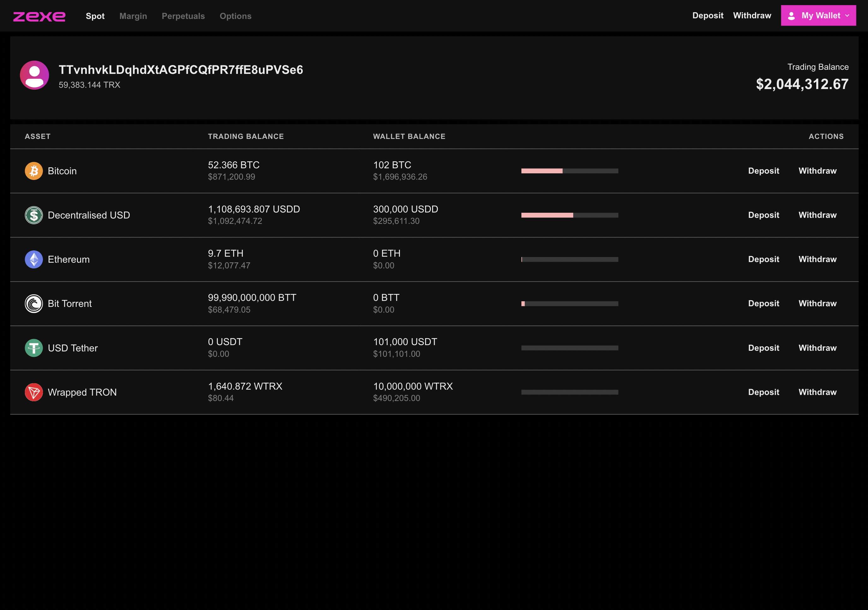The image size is (868, 610).
Task: Click the pink user avatar icon
Action: (x=34, y=75)
